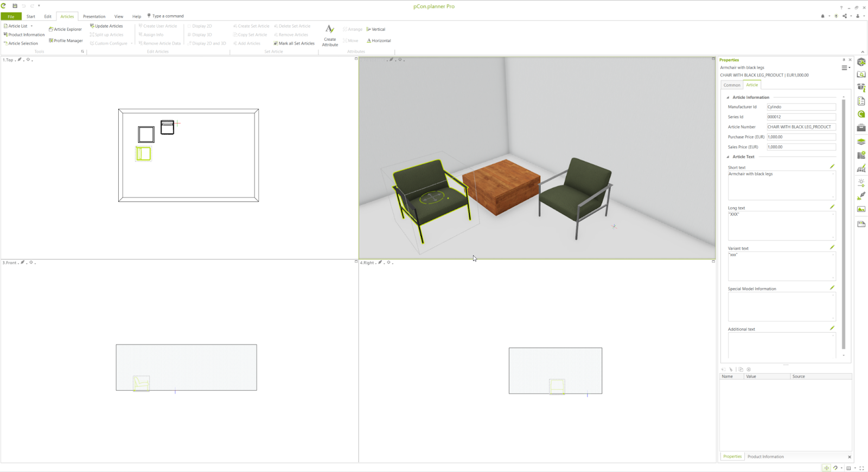Image resolution: width=868 pixels, height=472 pixels.
Task: Pin the Properties panel
Action: tap(844, 60)
